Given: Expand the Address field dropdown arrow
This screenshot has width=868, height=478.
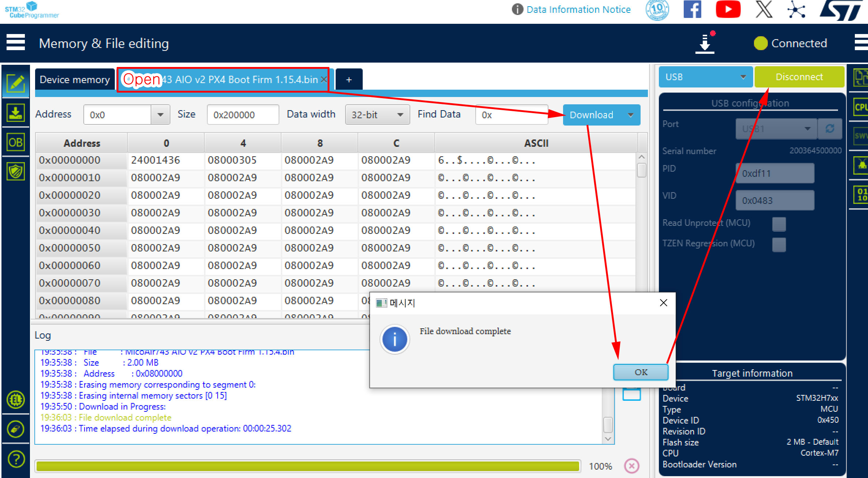Looking at the screenshot, I should click(161, 115).
